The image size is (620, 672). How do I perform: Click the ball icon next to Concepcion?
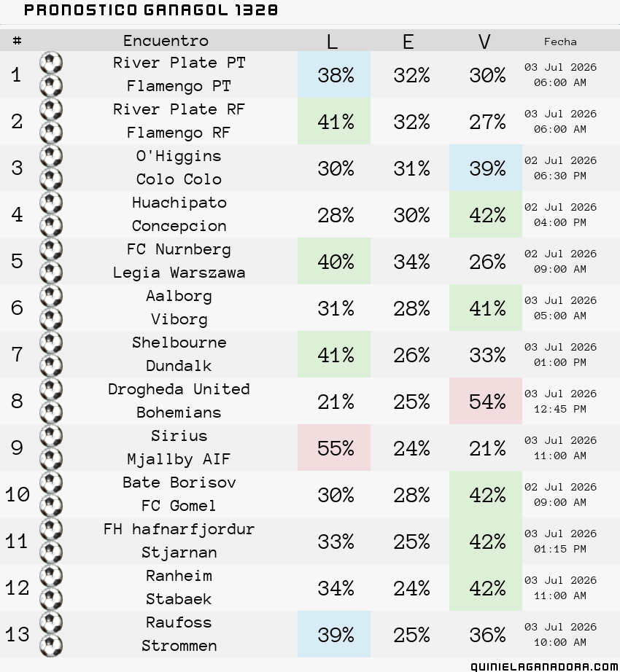tap(51, 226)
